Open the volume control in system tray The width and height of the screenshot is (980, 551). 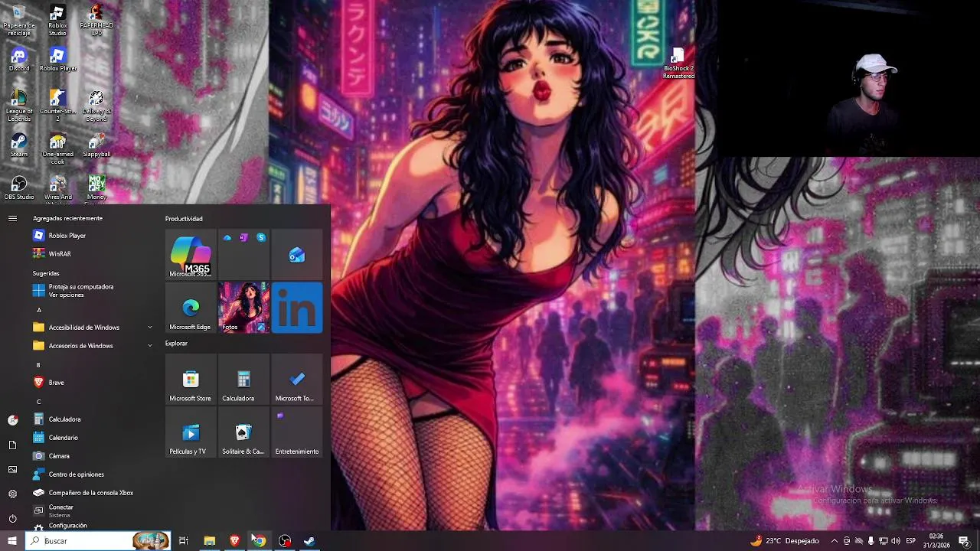896,541
